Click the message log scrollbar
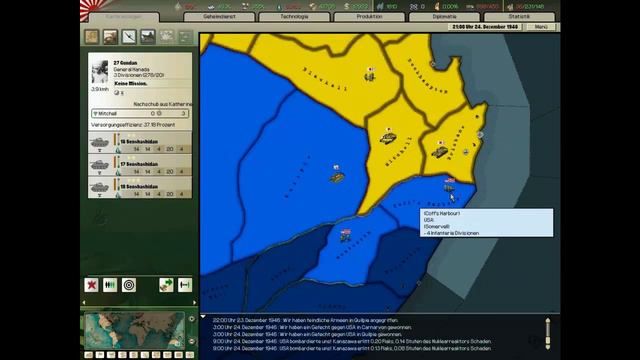Viewport: 640px width, 360px height. (x=548, y=333)
